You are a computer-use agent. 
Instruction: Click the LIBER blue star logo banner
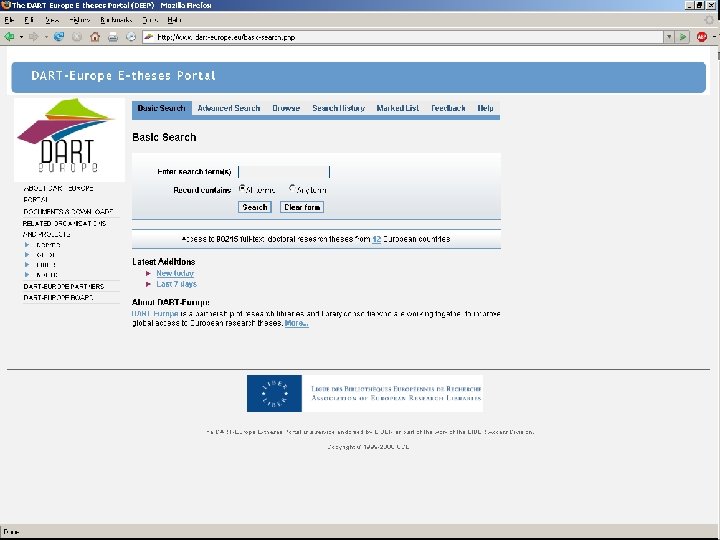(x=365, y=393)
